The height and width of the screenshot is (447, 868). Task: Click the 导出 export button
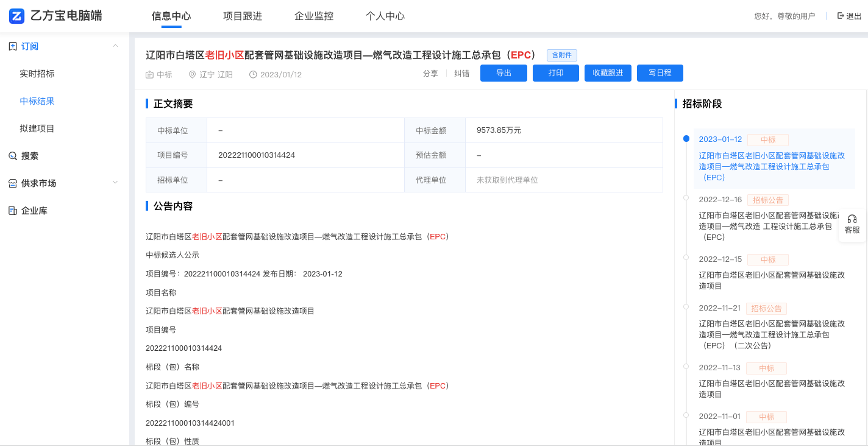[503, 73]
